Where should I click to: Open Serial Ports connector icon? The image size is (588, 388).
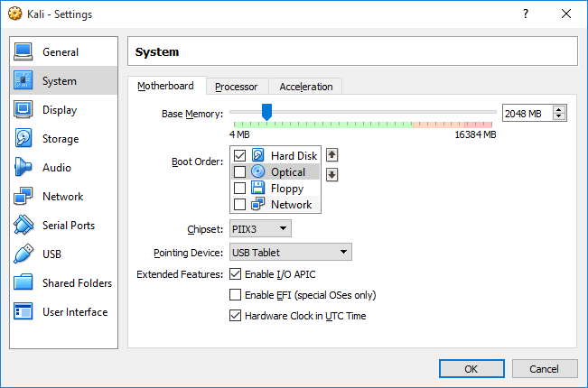coord(23,225)
